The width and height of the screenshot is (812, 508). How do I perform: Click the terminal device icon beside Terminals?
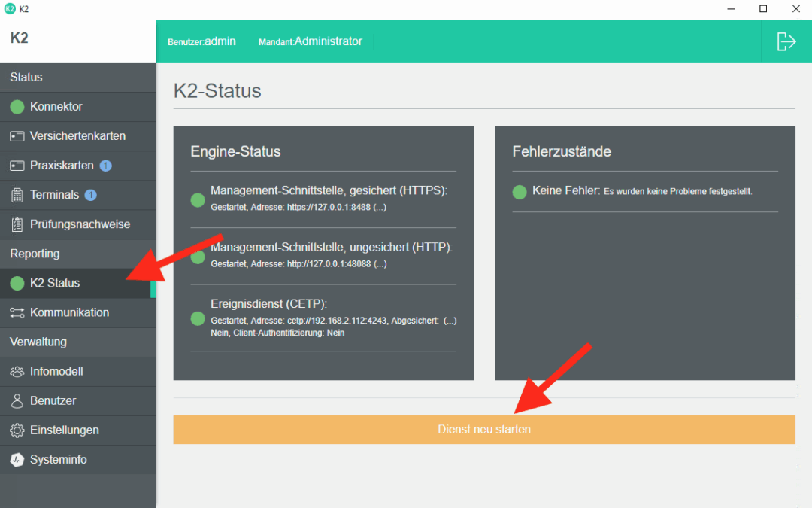[17, 196]
